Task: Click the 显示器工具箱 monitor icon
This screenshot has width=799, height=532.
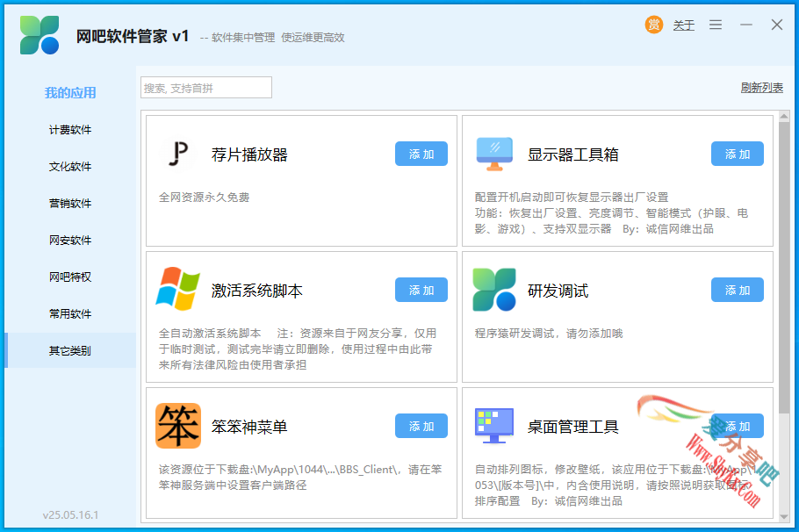Action: pos(494,154)
